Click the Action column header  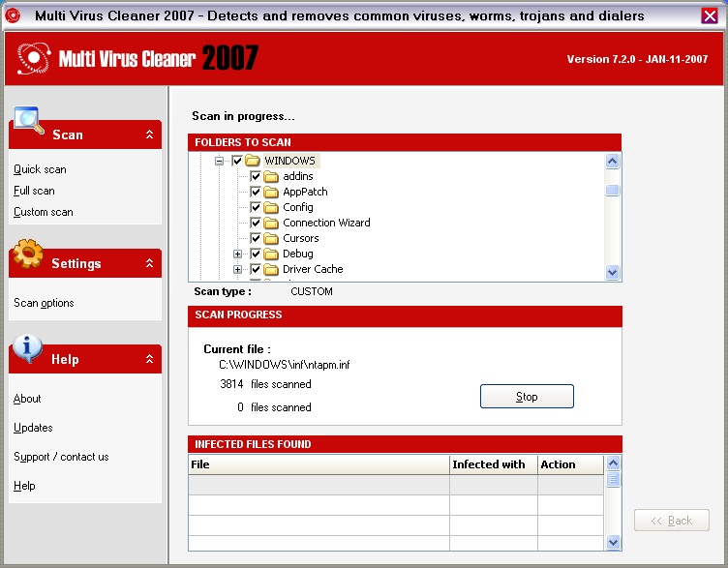tap(570, 464)
